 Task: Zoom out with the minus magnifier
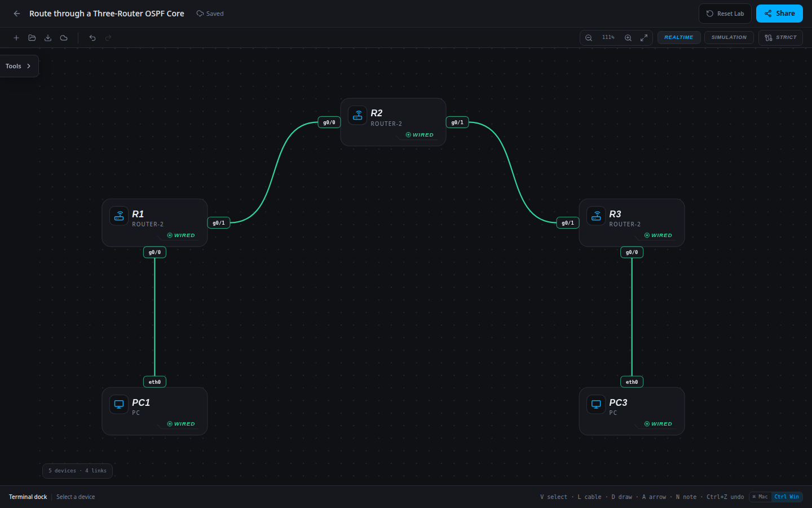click(589, 38)
